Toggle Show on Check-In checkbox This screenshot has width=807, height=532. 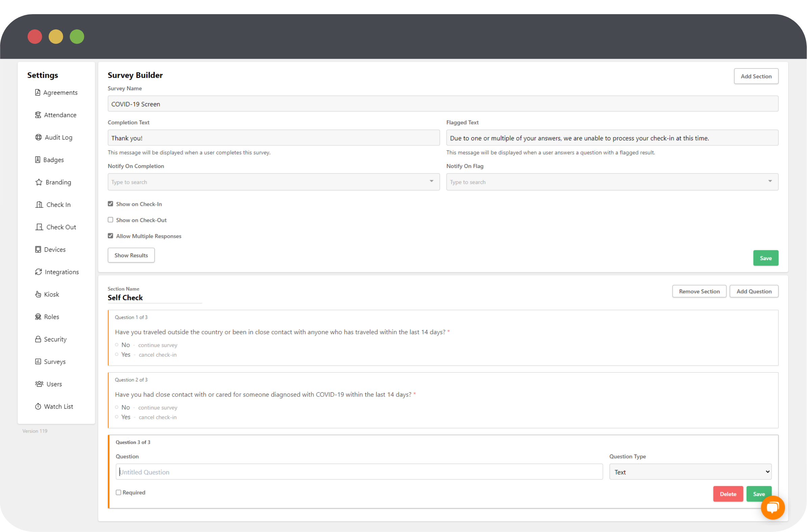pyautogui.click(x=110, y=204)
